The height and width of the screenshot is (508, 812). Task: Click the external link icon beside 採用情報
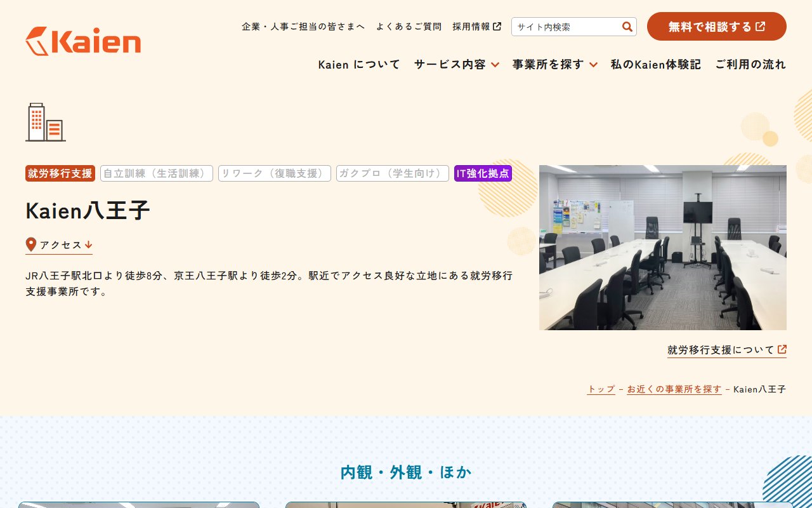[497, 27]
